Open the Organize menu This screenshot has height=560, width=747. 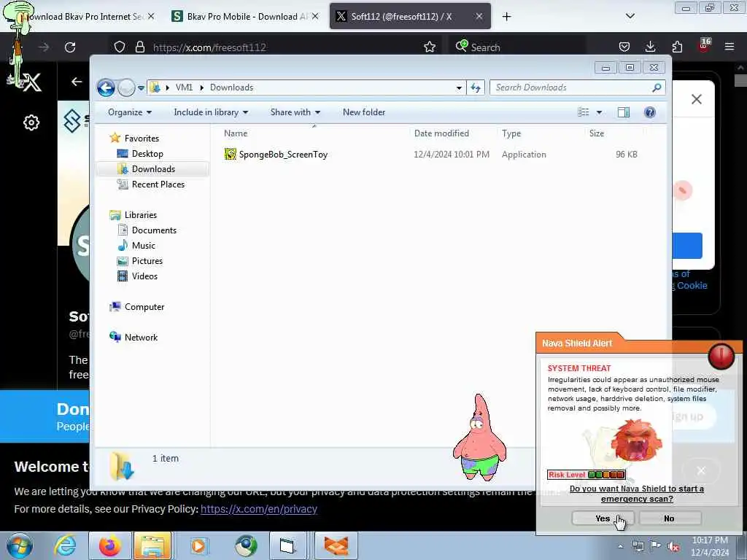(x=130, y=112)
